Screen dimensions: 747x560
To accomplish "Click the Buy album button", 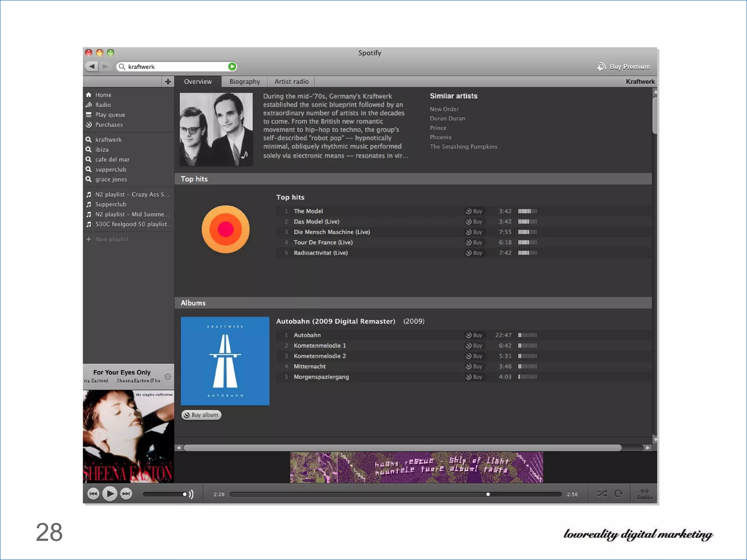I will (x=201, y=415).
